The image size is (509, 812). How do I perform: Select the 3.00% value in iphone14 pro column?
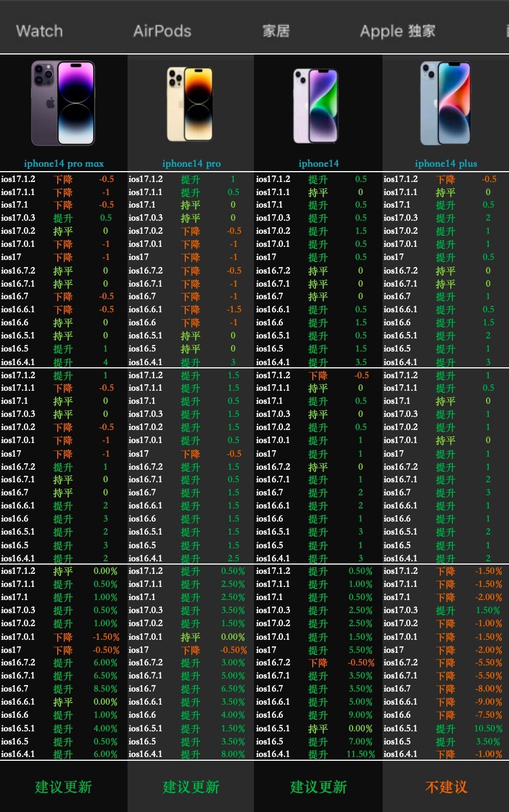pyautogui.click(x=233, y=663)
